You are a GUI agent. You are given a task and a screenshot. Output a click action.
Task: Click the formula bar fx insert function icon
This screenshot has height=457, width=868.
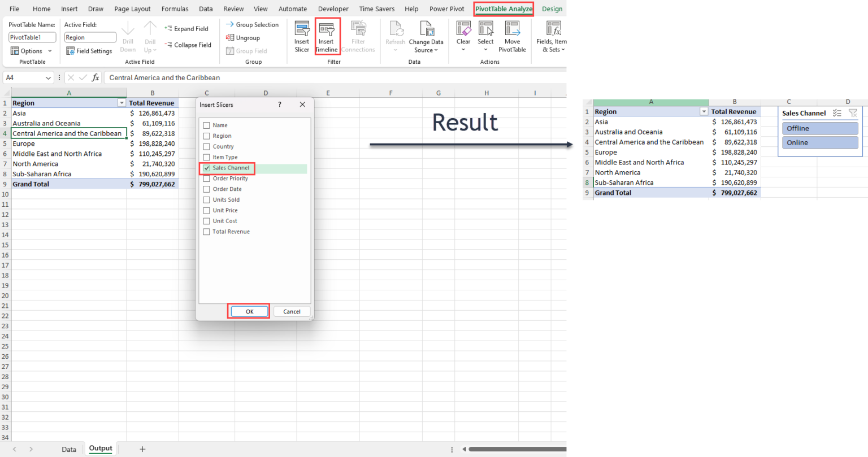(x=96, y=77)
